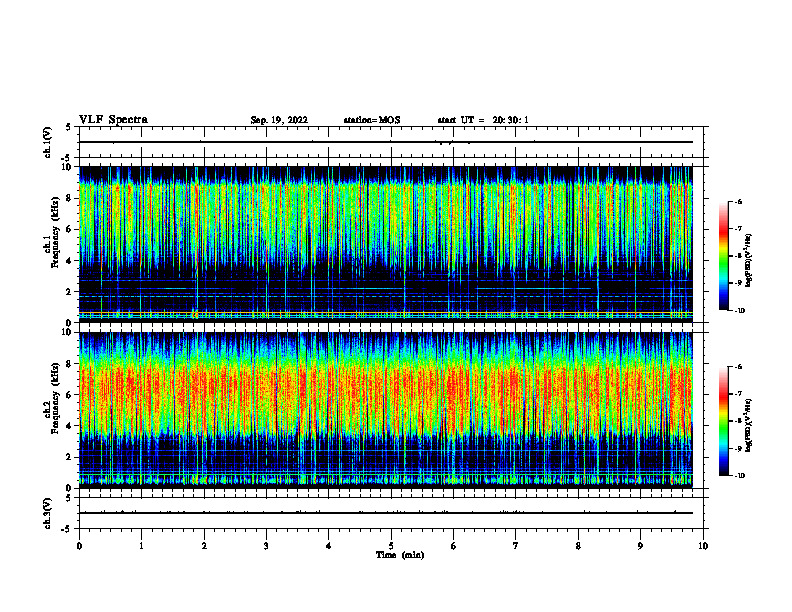
Task: Click the "-5" tick on ch.3(V) axis
Action: pyautogui.click(x=66, y=529)
